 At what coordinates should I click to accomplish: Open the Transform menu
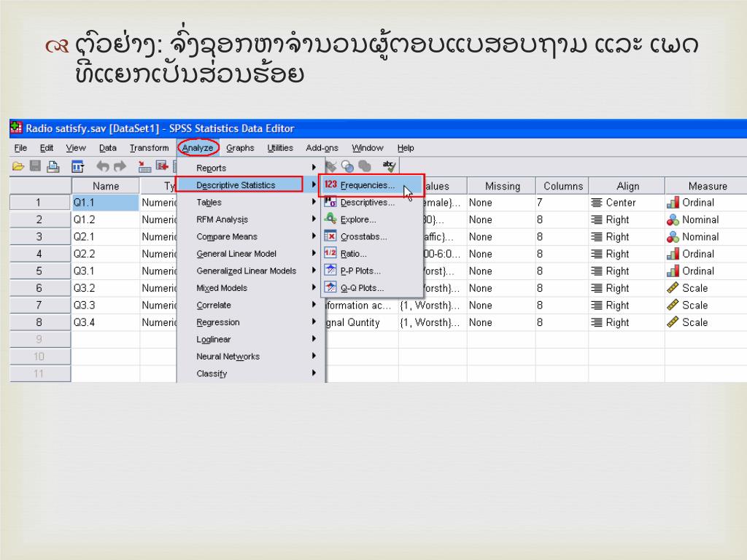(x=149, y=148)
